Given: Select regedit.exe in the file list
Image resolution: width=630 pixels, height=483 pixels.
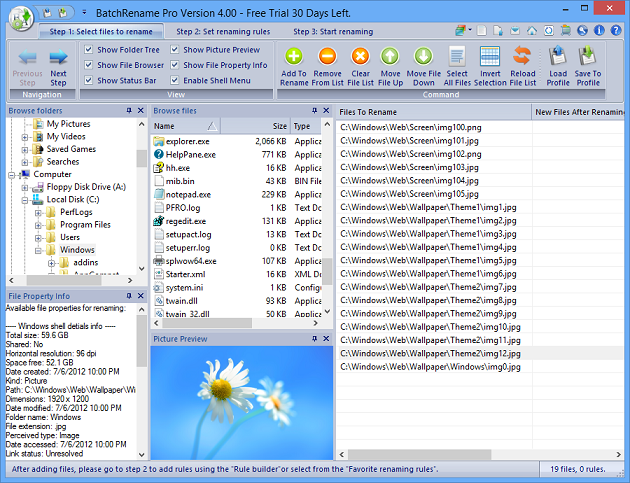Looking at the screenshot, I should [186, 221].
